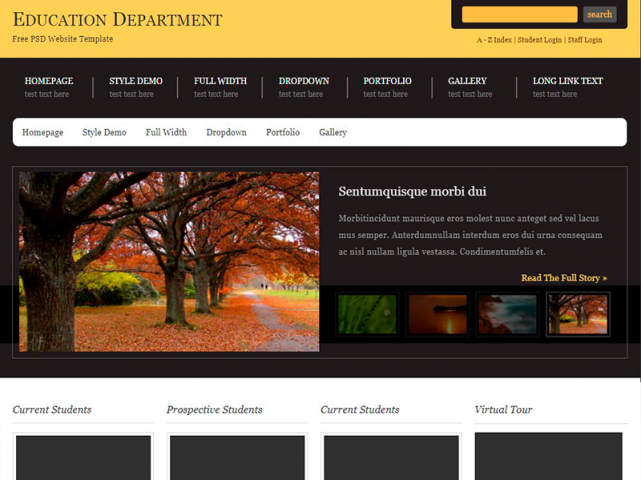The height and width of the screenshot is (480, 641).
Task: Select the green leaf thumbnail
Action: 367,314
